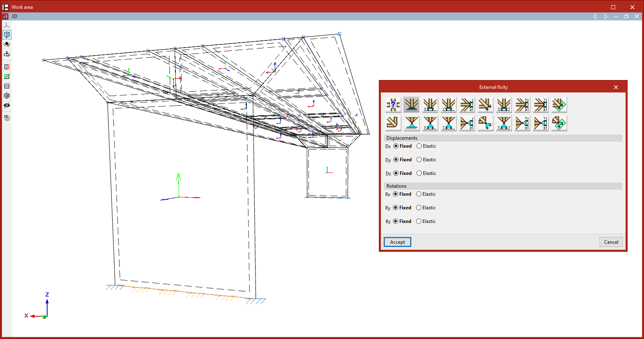
Task: Click the 3D view title label
Action: (14, 16)
